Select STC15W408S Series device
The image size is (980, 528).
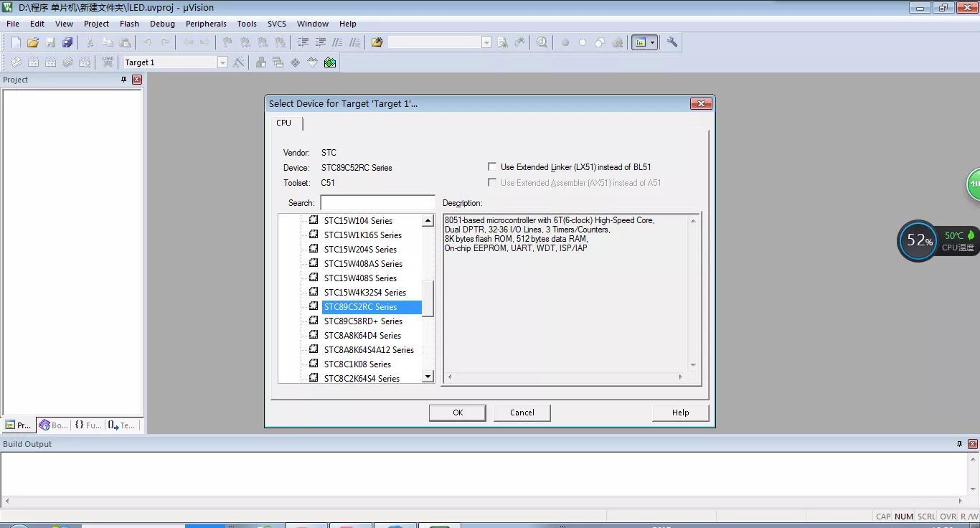[x=360, y=278]
